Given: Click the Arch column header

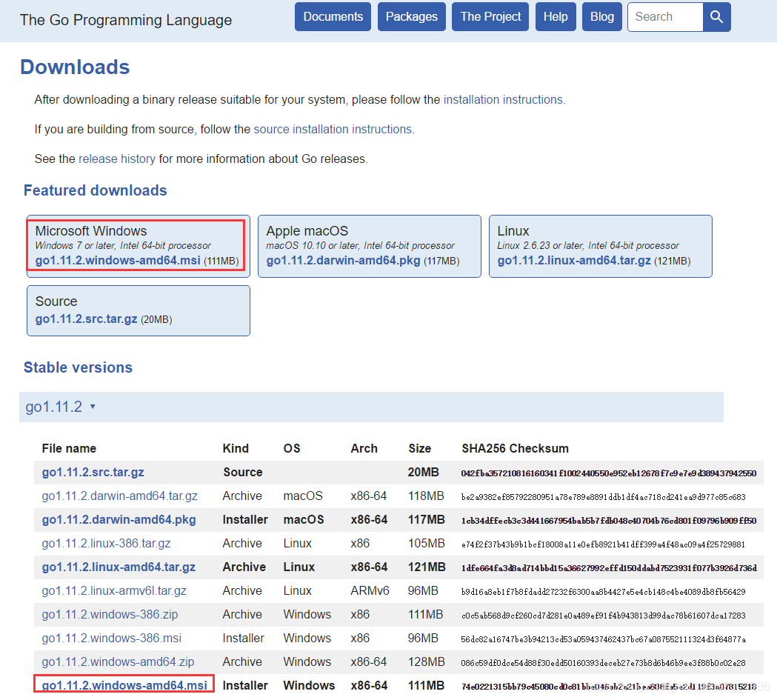Looking at the screenshot, I should 364,448.
